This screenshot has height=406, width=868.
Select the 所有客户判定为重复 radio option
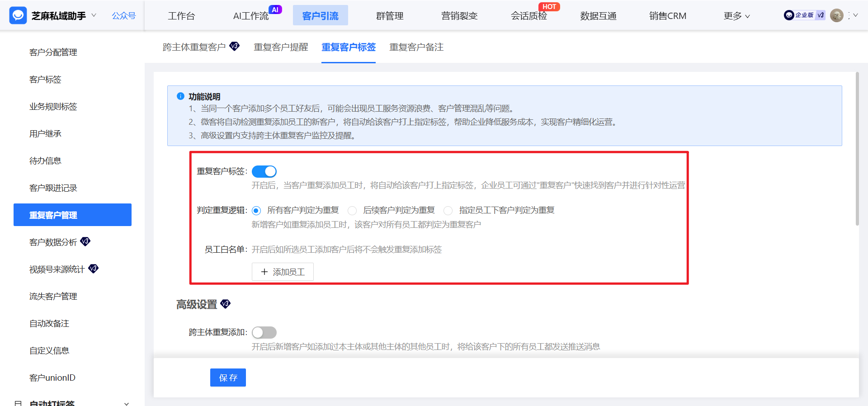[256, 211]
